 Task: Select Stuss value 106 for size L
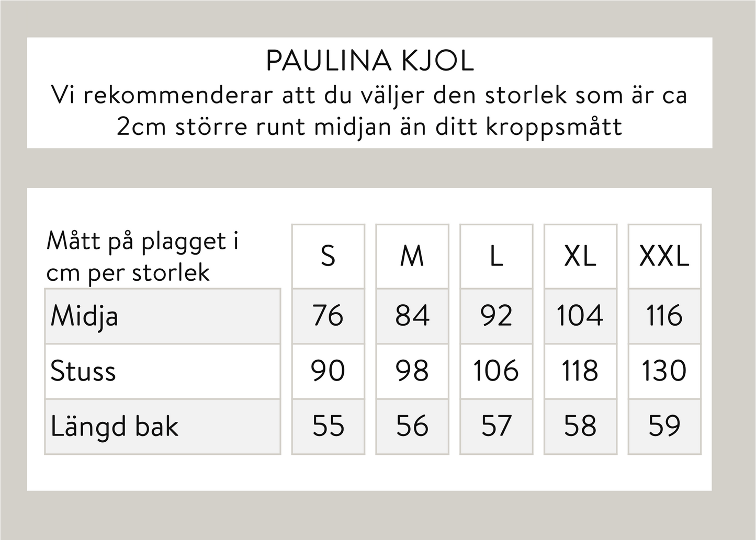tap(496, 371)
